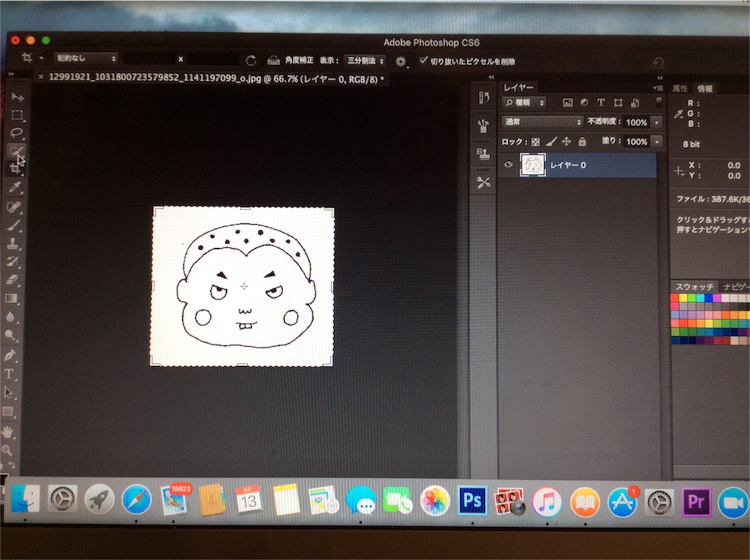
Task: Select the Lasso tool
Action: (17, 133)
